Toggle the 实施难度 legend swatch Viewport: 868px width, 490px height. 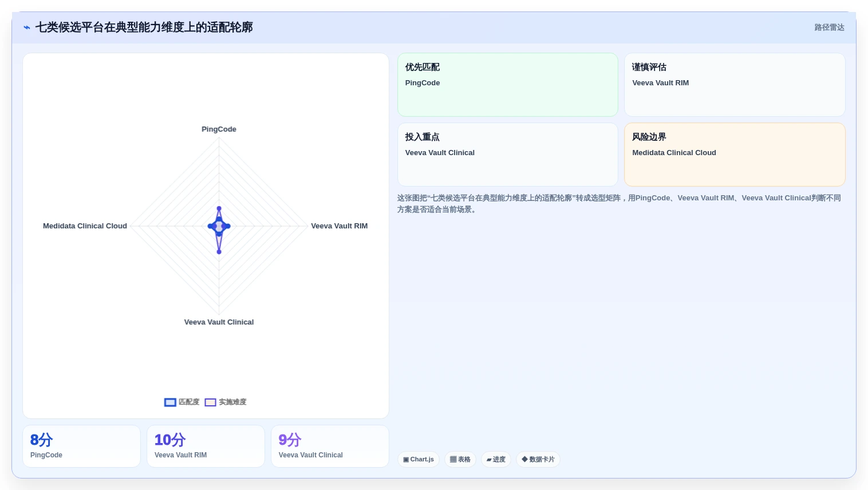210,402
